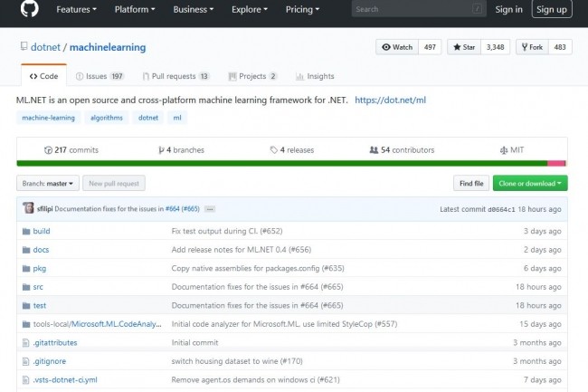Click the folder icon for pkg

click(26, 269)
